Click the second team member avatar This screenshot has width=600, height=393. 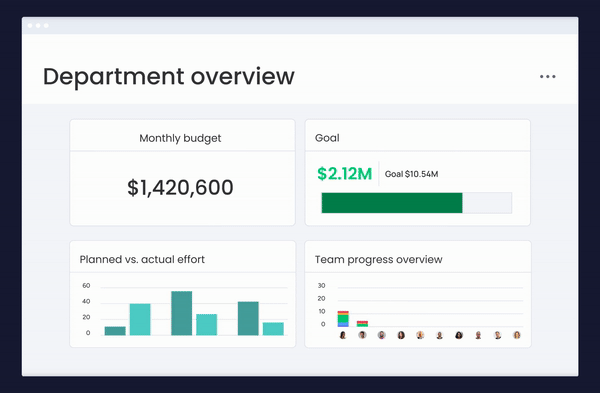point(362,335)
